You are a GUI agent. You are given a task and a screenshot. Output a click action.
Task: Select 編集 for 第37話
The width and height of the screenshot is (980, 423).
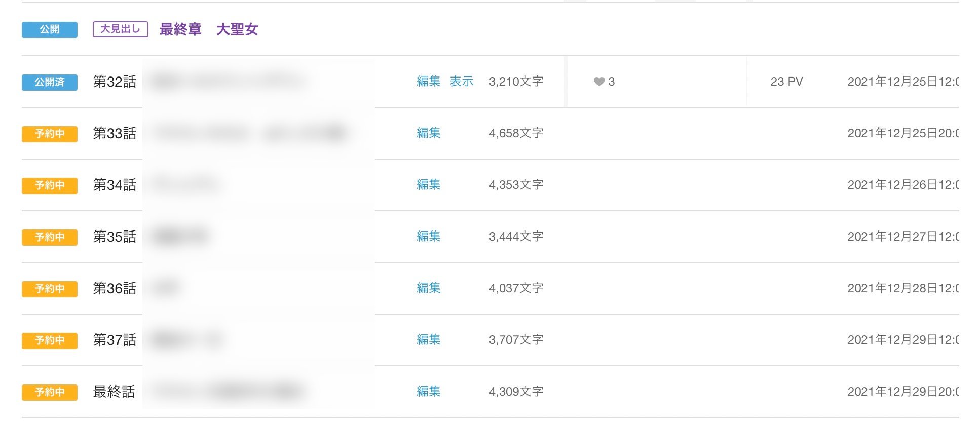coord(428,340)
